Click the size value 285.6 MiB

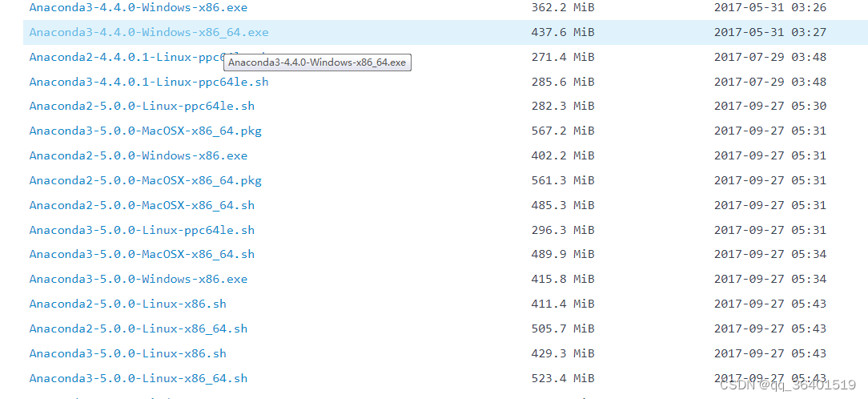[562, 82]
